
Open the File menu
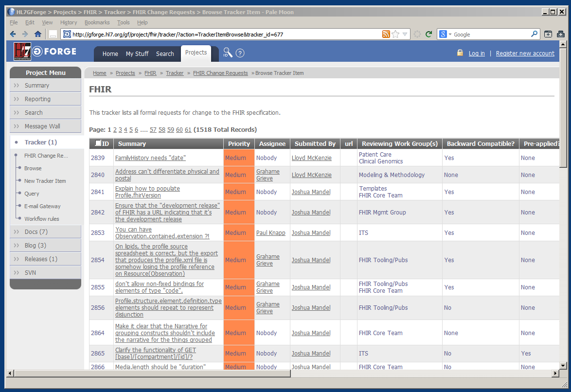coord(14,22)
